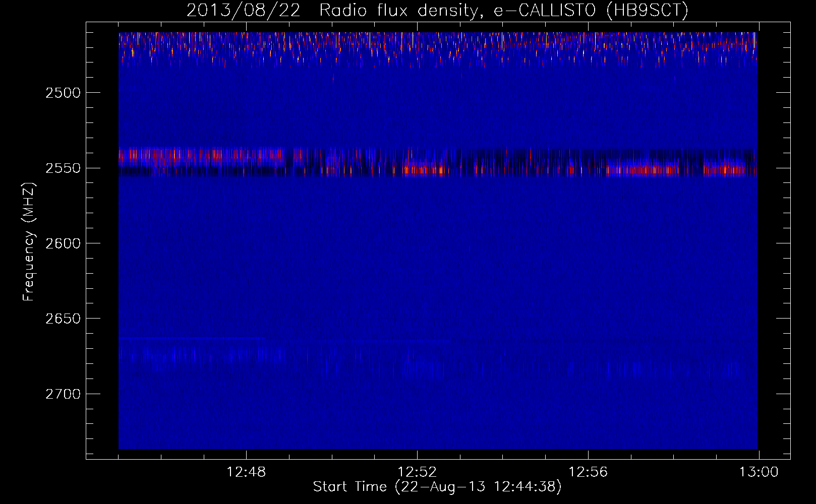Select the 12:52 time tick label
Screen dimensions: 816x504
(x=417, y=472)
